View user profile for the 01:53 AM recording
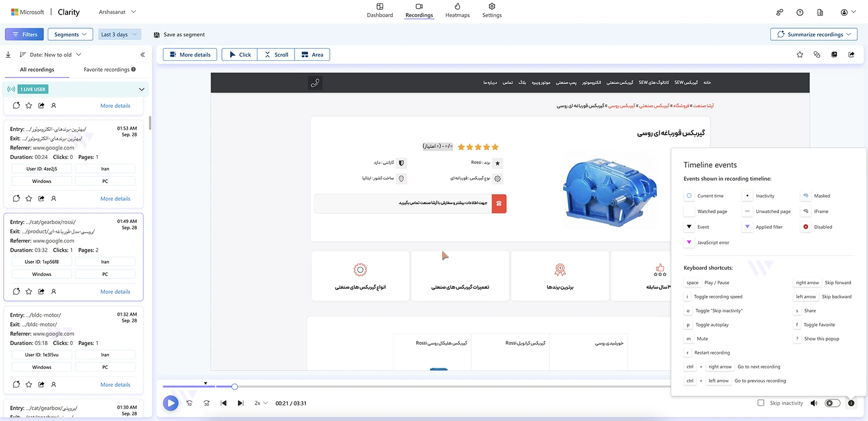Image resolution: width=868 pixels, height=421 pixels. click(x=54, y=199)
